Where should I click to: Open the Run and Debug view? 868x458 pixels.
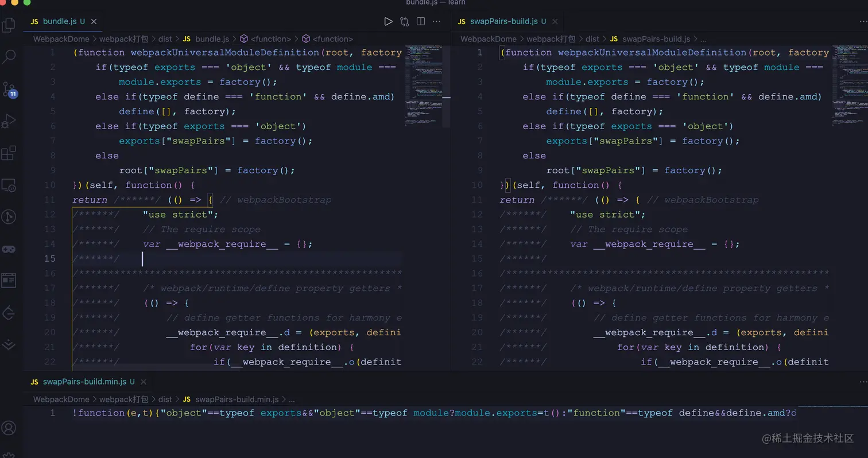pos(9,121)
